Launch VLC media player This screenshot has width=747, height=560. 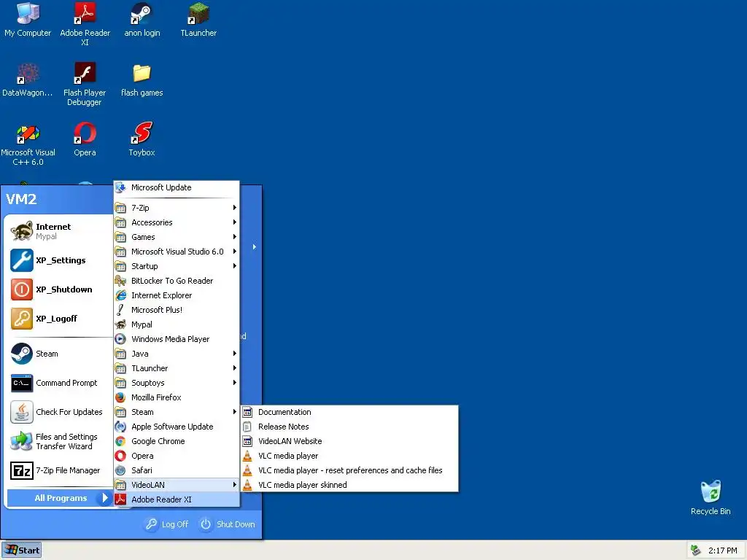click(x=349, y=456)
